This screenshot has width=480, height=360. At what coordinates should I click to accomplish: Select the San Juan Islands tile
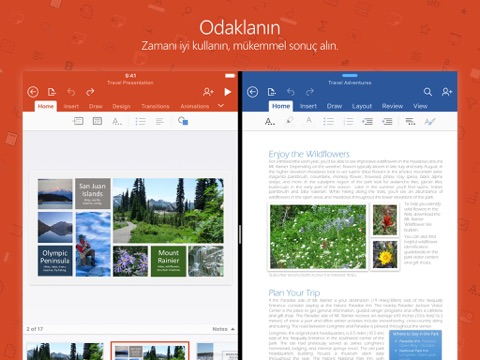pos(93,193)
